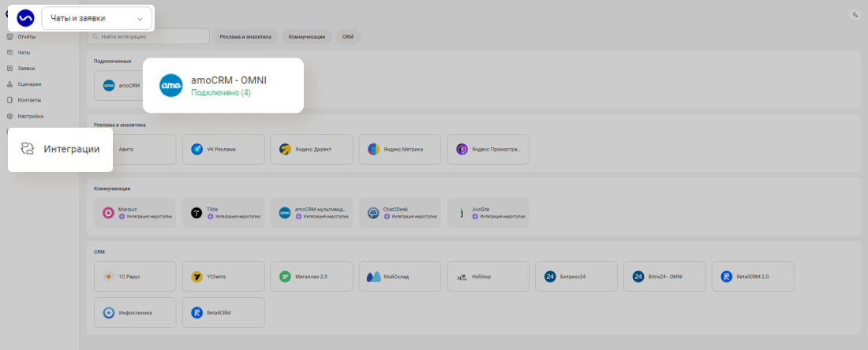Image resolution: width=868 pixels, height=350 pixels.
Task: Open the Bitrix24 - OMNI integration card
Action: tap(664, 277)
